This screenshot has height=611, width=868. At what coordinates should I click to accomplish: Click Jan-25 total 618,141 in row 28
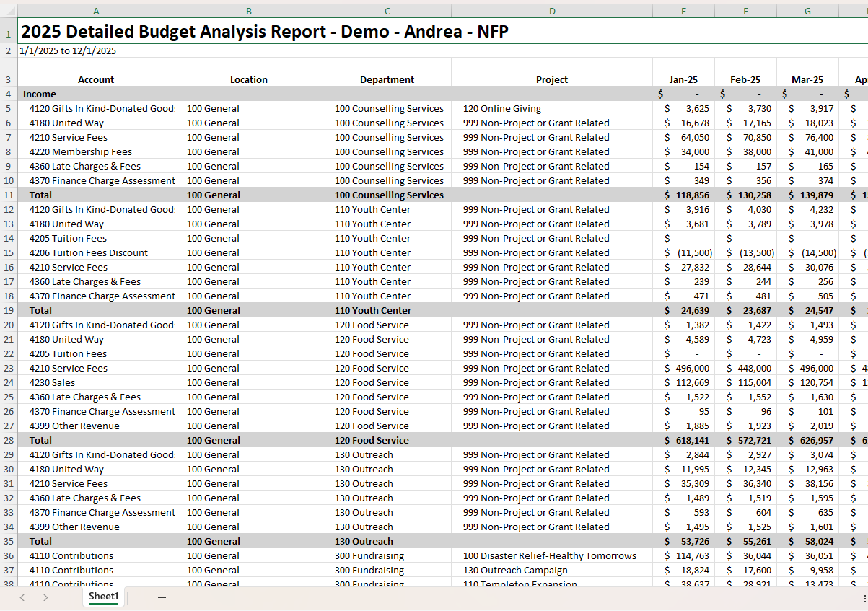[x=683, y=440]
